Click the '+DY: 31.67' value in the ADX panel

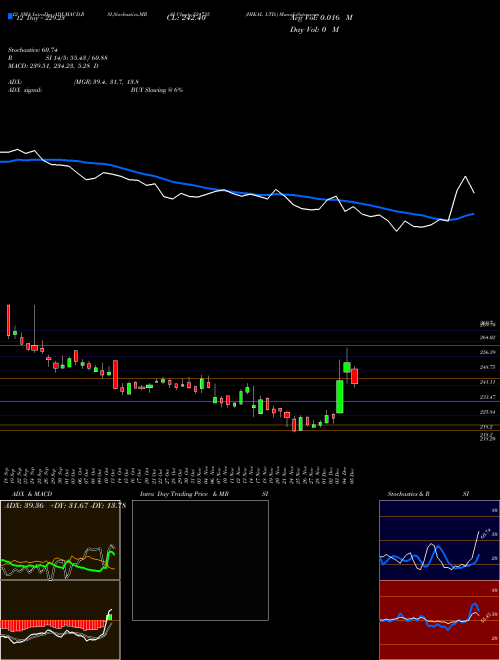70,506
